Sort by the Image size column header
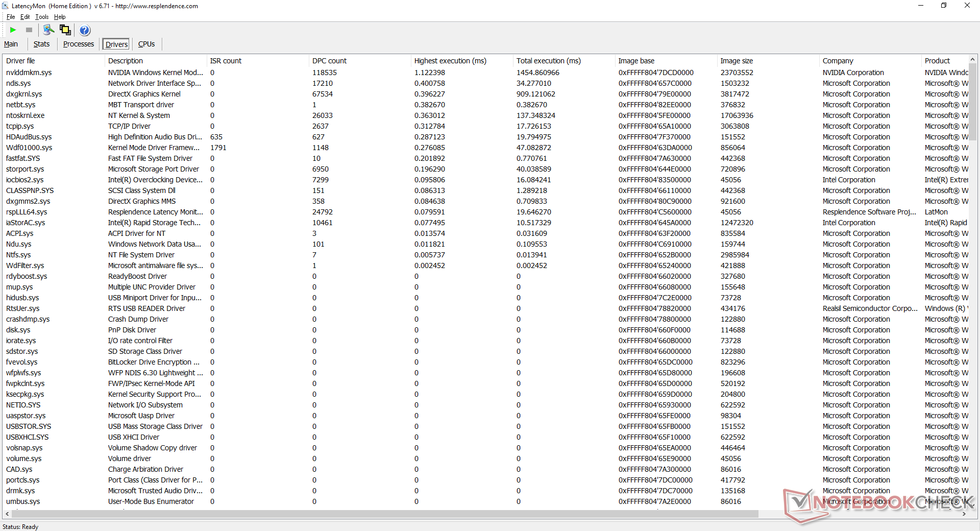Screen dimensions: 980x531 click(768, 61)
